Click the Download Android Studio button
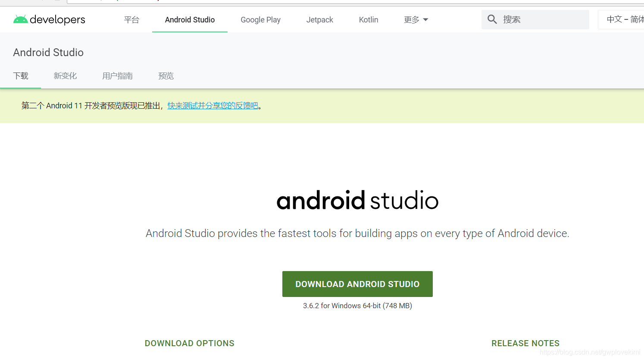Image resolution: width=644 pixels, height=360 pixels. click(x=357, y=284)
